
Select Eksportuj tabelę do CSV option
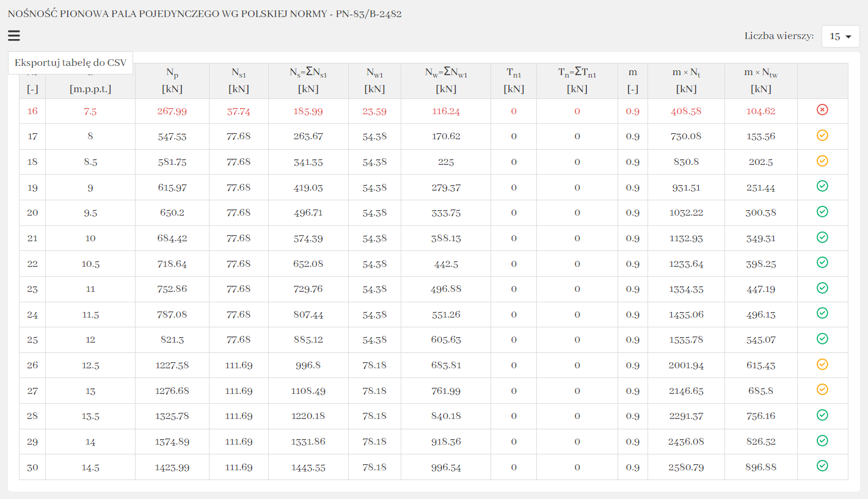70,62
